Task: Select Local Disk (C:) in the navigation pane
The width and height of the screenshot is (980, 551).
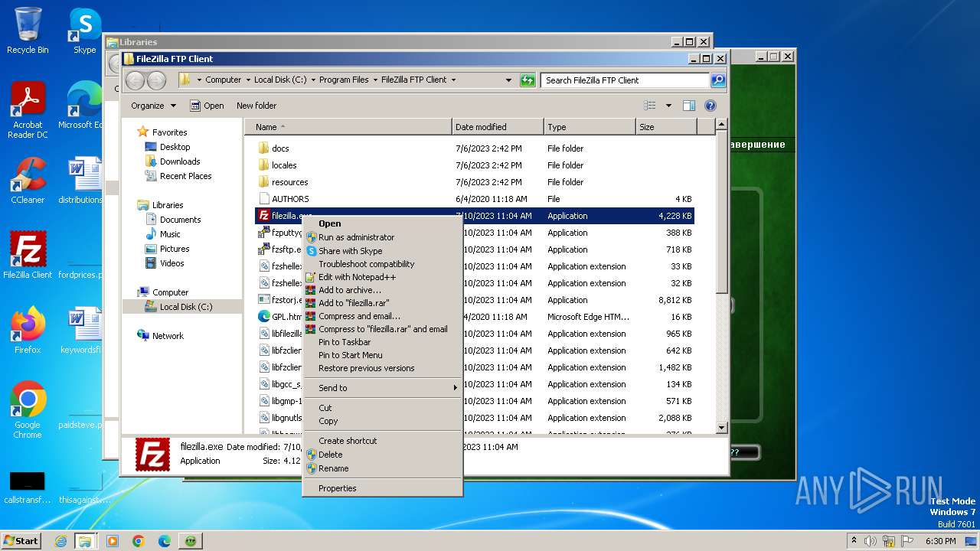Action: point(186,307)
